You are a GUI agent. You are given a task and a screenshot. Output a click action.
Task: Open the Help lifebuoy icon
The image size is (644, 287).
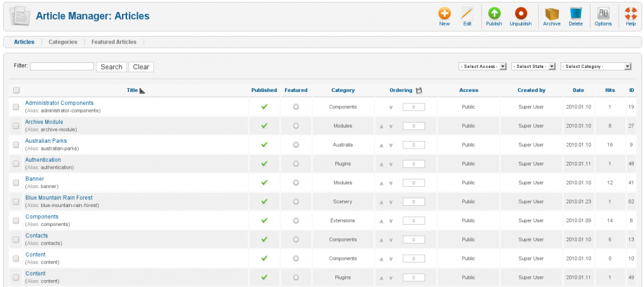[x=631, y=14]
